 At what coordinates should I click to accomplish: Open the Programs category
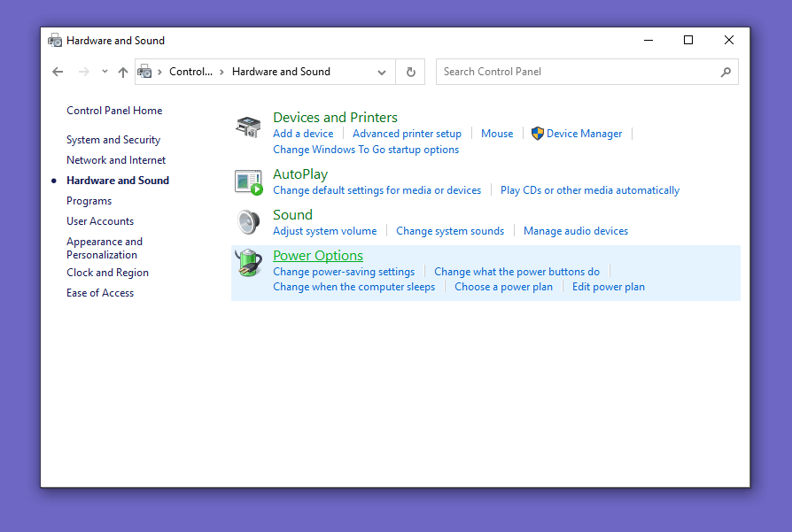89,201
